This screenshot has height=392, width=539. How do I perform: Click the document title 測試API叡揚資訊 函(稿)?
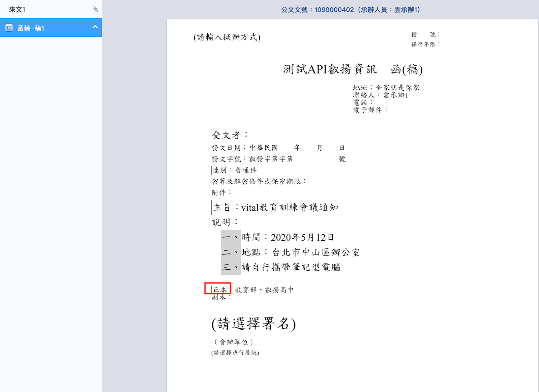[353, 69]
